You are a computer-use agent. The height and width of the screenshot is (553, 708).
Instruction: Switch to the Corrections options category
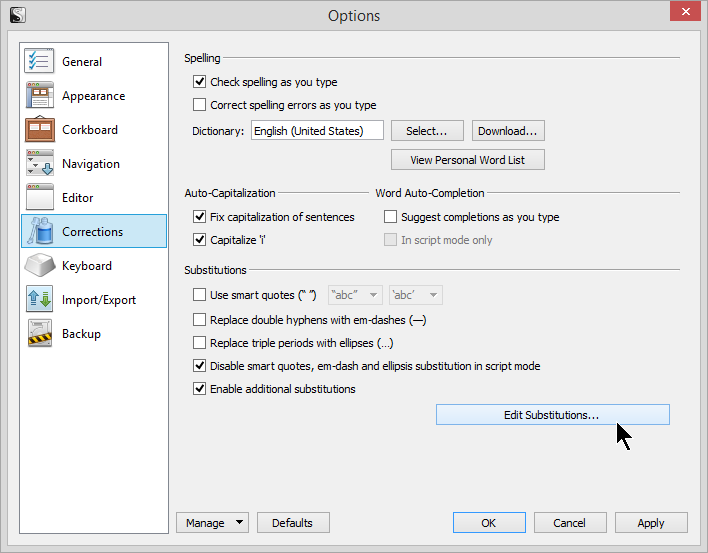(x=93, y=232)
